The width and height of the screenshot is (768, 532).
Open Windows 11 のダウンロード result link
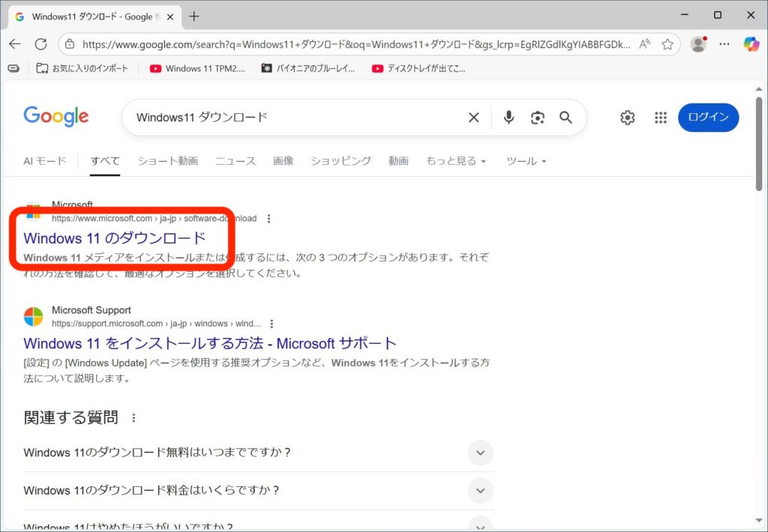(x=115, y=238)
